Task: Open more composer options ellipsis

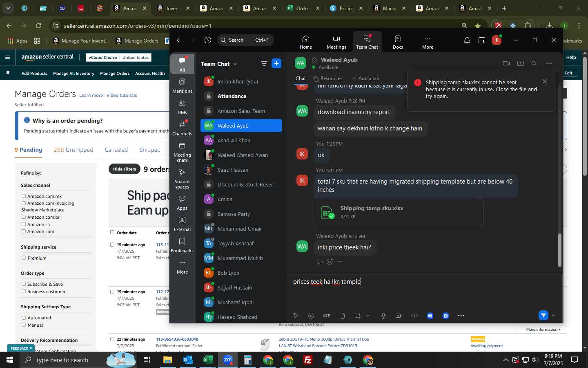Action: click(461, 316)
